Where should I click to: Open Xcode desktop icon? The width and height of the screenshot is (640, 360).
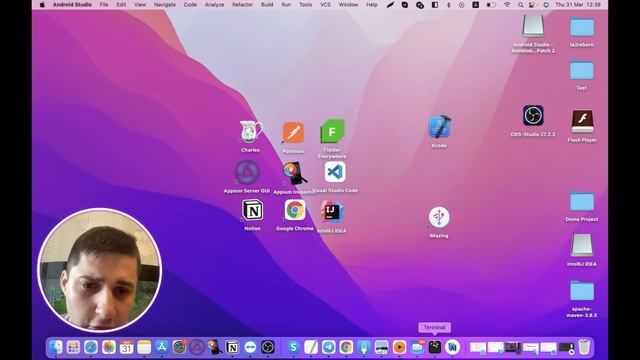[439, 127]
